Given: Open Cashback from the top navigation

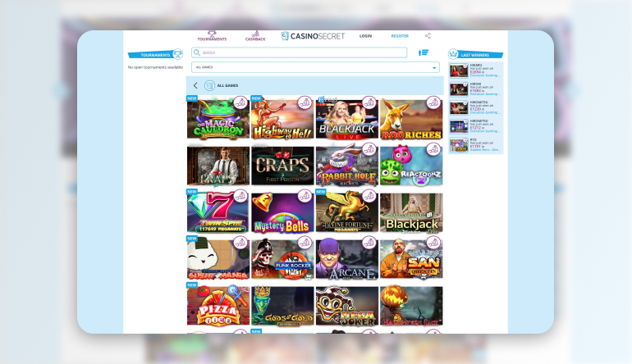Looking at the screenshot, I should pos(255,36).
